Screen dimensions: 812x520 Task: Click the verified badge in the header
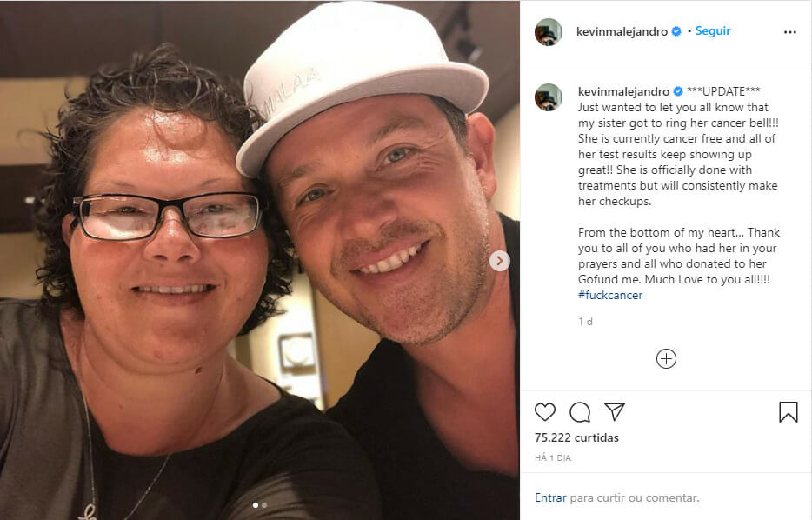tap(676, 31)
